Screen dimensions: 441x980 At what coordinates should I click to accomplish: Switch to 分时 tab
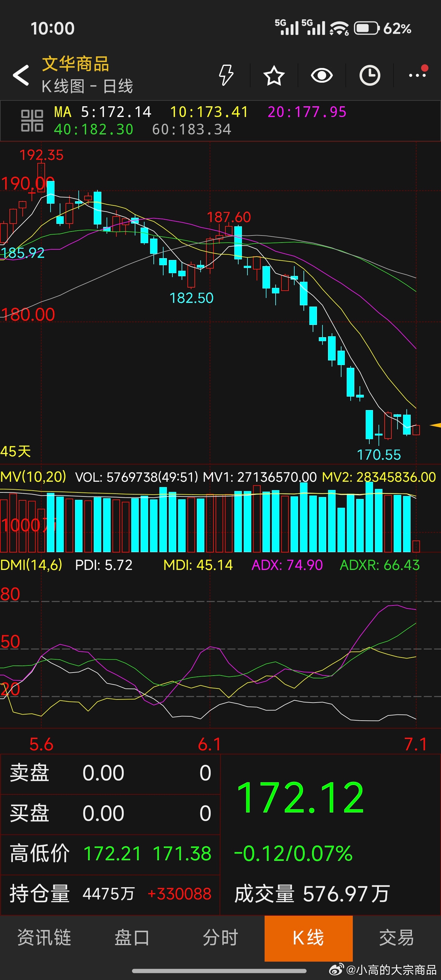coord(220,937)
